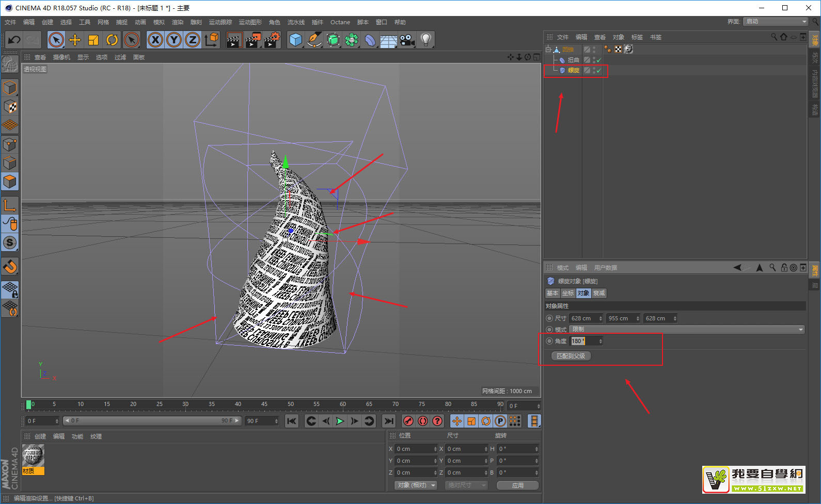Activate the Move tool
Screen dimensions: 821x504
[x=75, y=40]
